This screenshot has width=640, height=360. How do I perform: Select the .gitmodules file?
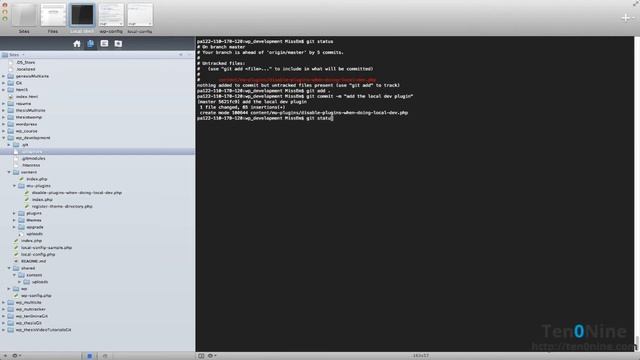pos(33,158)
